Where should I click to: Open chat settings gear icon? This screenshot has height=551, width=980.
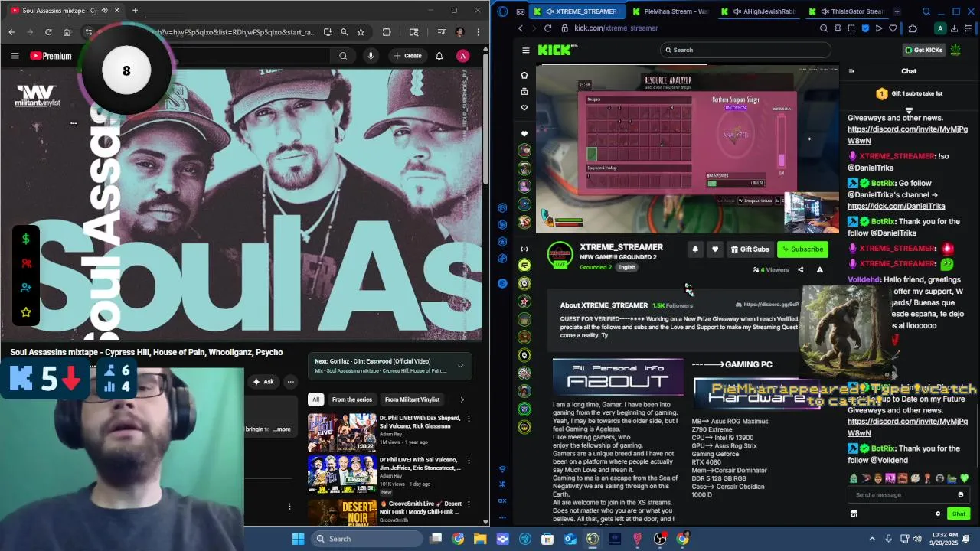point(938,514)
